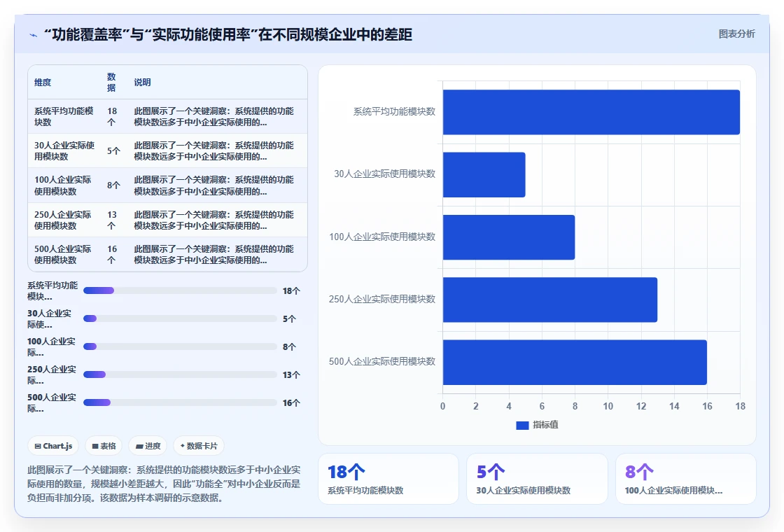The image size is (784, 532).
Task: Click the 16个 value in the table
Action: pos(112,255)
